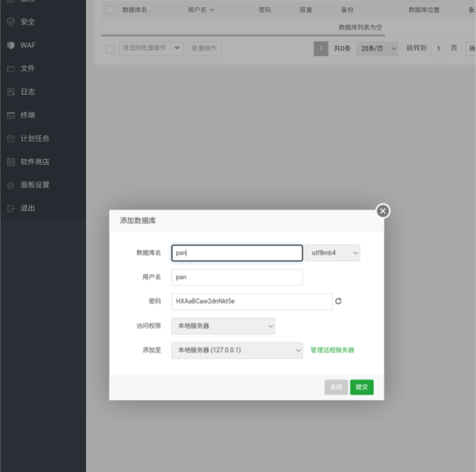Image resolution: width=476 pixels, height=472 pixels.
Task: Click the logout icon beside 退出
Action: [10, 208]
